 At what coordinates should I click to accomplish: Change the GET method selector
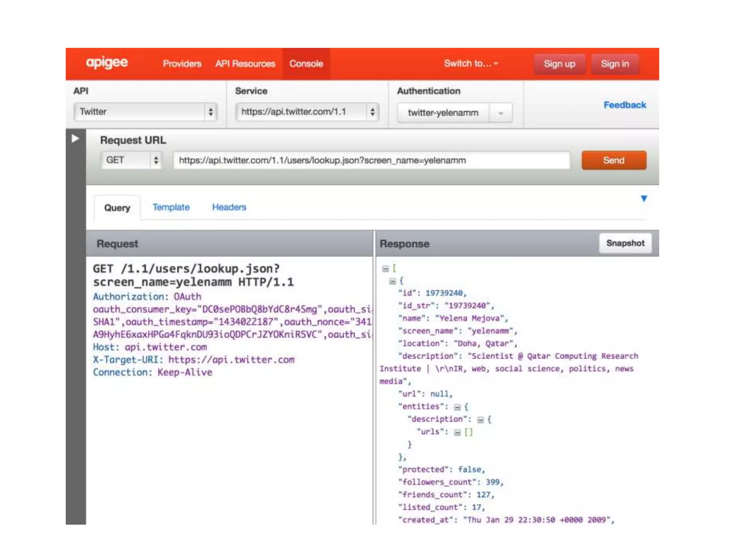pos(131,160)
